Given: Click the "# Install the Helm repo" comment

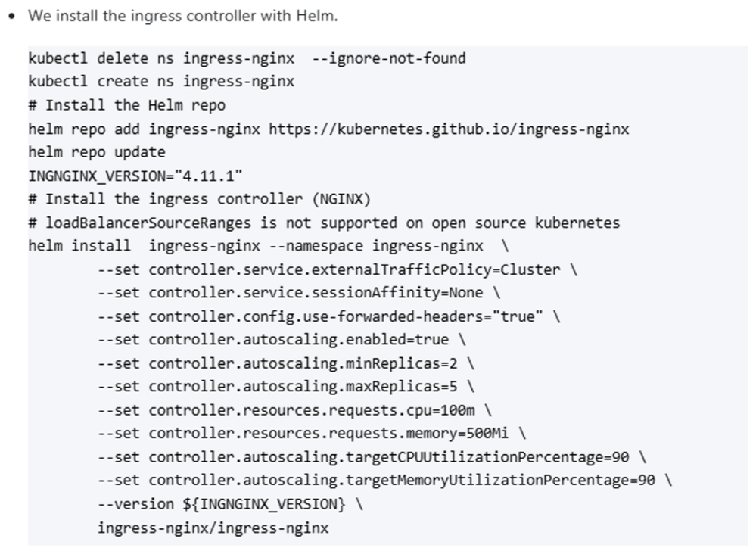Looking at the screenshot, I should (x=126, y=105).
